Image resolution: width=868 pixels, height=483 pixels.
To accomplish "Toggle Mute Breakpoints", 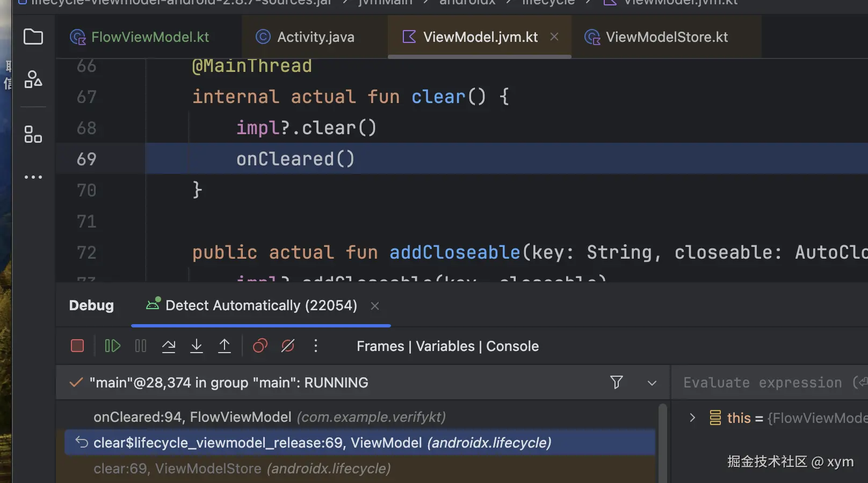I will coord(288,346).
